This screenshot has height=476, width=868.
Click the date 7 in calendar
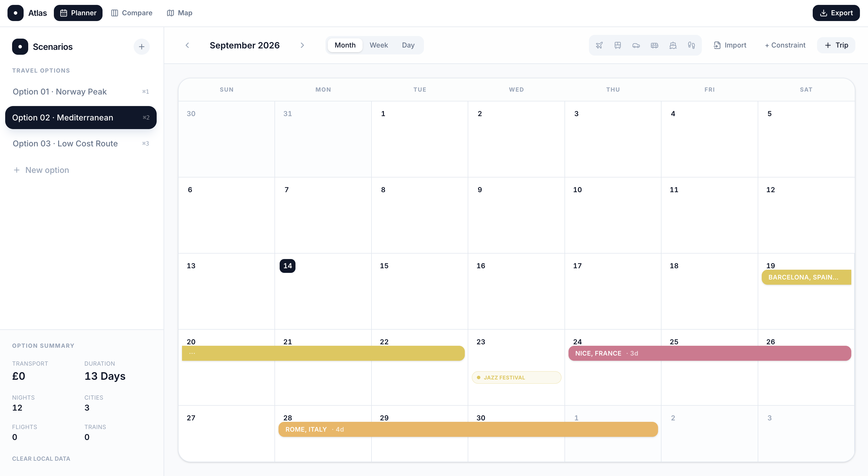[287, 190]
